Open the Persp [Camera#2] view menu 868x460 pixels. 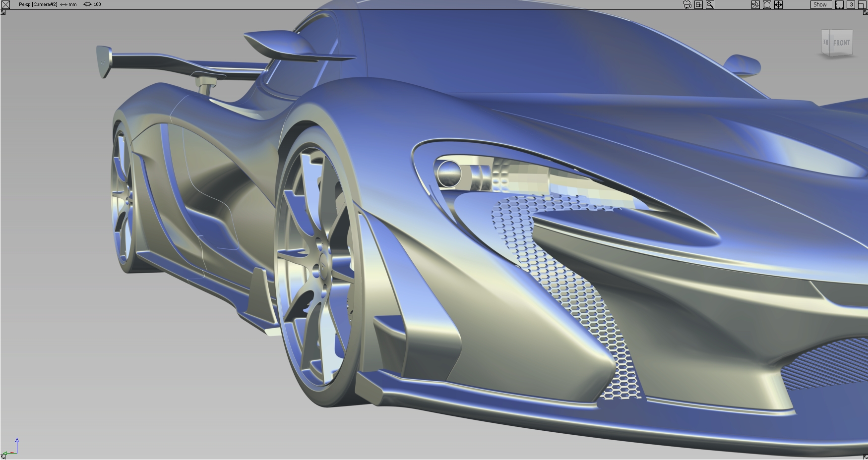(38, 4)
